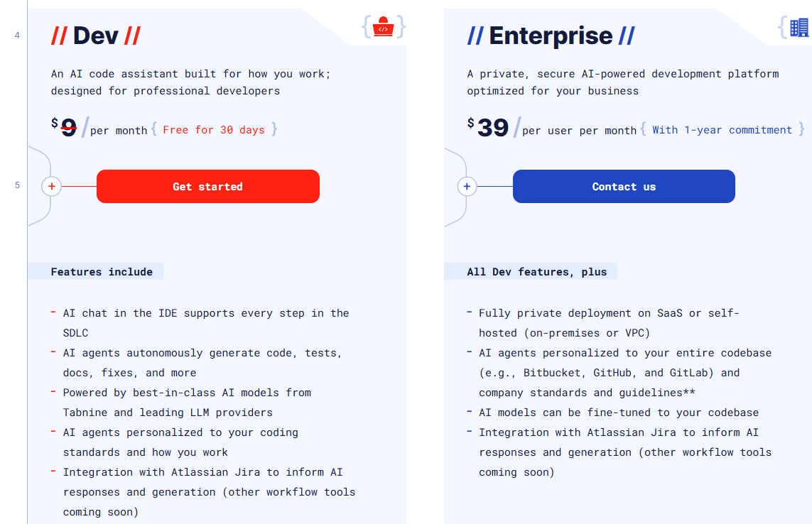Expand the plus circle on the Dev card
The height and width of the screenshot is (524, 812).
(x=51, y=186)
